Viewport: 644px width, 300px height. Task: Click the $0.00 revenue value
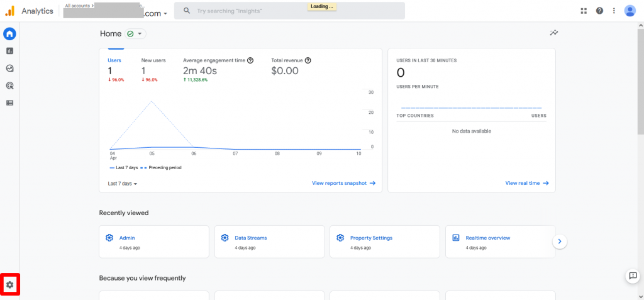[x=285, y=70]
